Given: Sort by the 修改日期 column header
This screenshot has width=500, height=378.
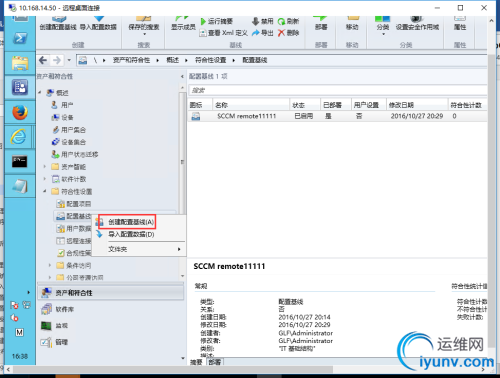Looking at the screenshot, I should coord(417,105).
